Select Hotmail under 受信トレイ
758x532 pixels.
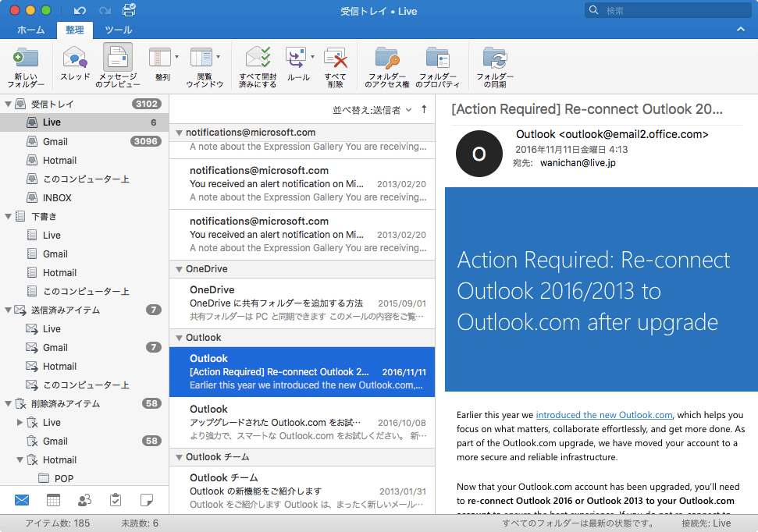click(x=84, y=161)
